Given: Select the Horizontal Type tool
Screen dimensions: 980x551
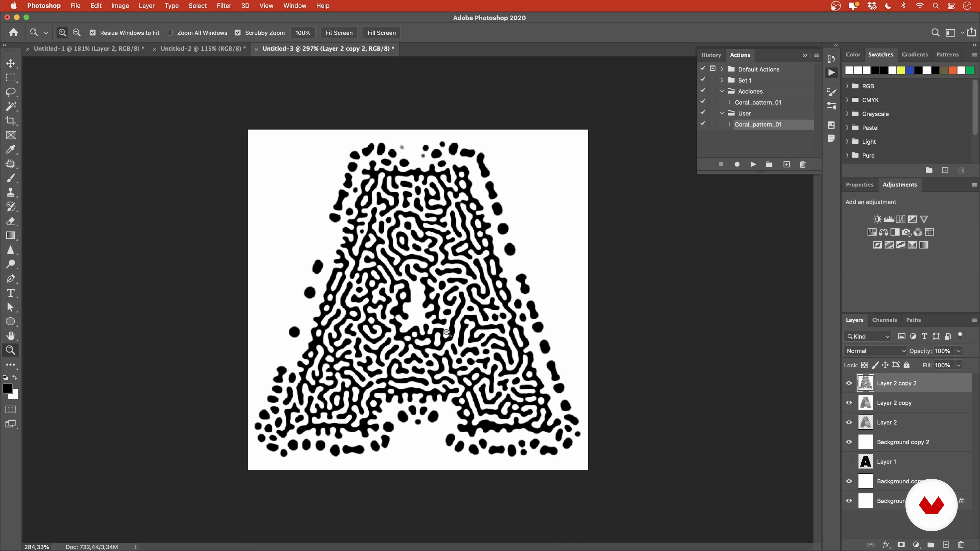Looking at the screenshot, I should [11, 293].
